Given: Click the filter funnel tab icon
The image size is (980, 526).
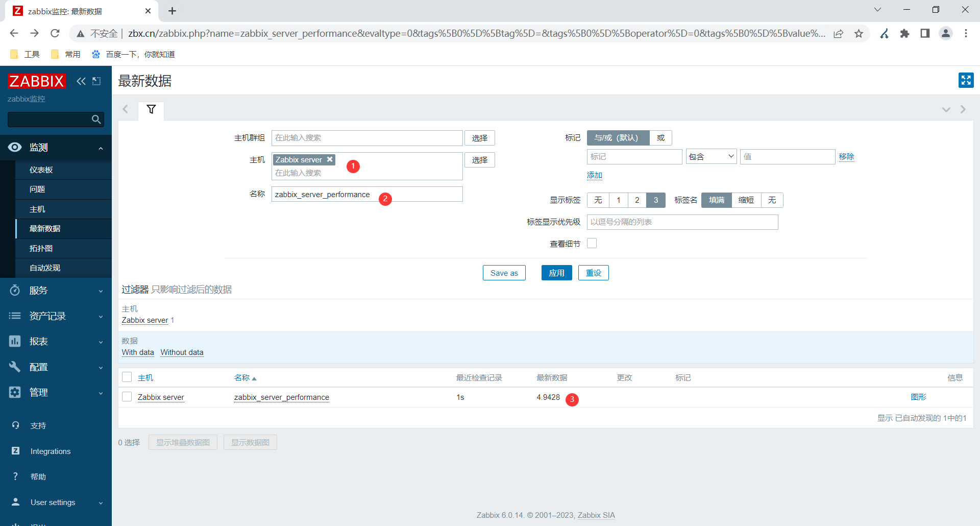Looking at the screenshot, I should click(x=151, y=110).
